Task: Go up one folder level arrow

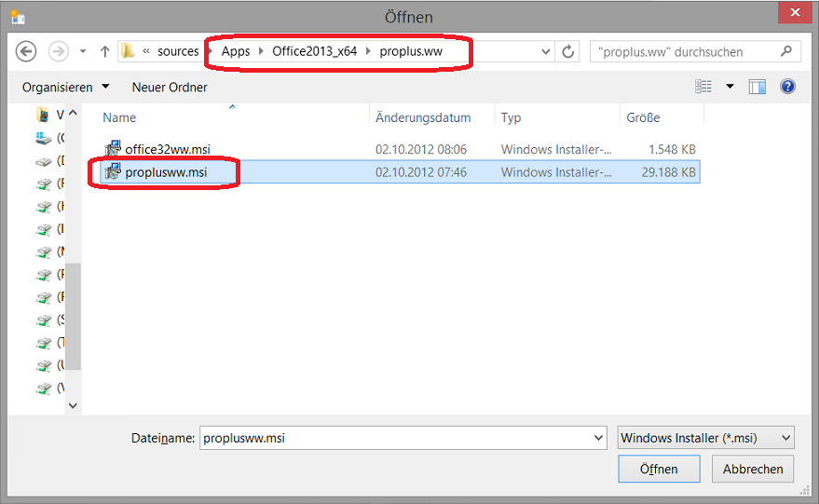Action: (105, 51)
